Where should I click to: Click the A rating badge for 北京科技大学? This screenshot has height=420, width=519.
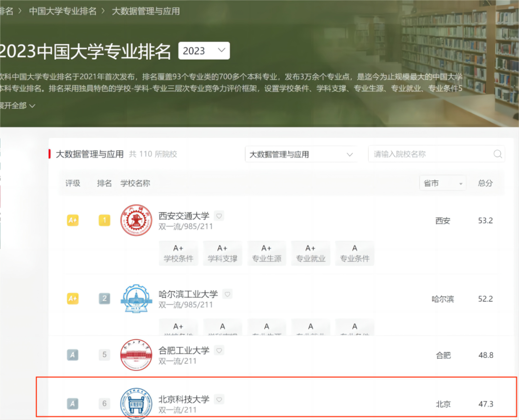coord(73,404)
